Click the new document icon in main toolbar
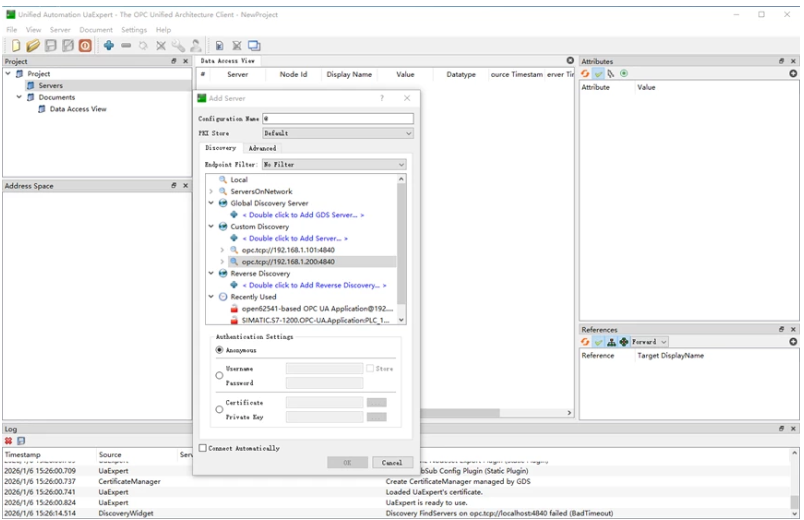Image resolution: width=804 pixels, height=520 pixels. click(16, 45)
